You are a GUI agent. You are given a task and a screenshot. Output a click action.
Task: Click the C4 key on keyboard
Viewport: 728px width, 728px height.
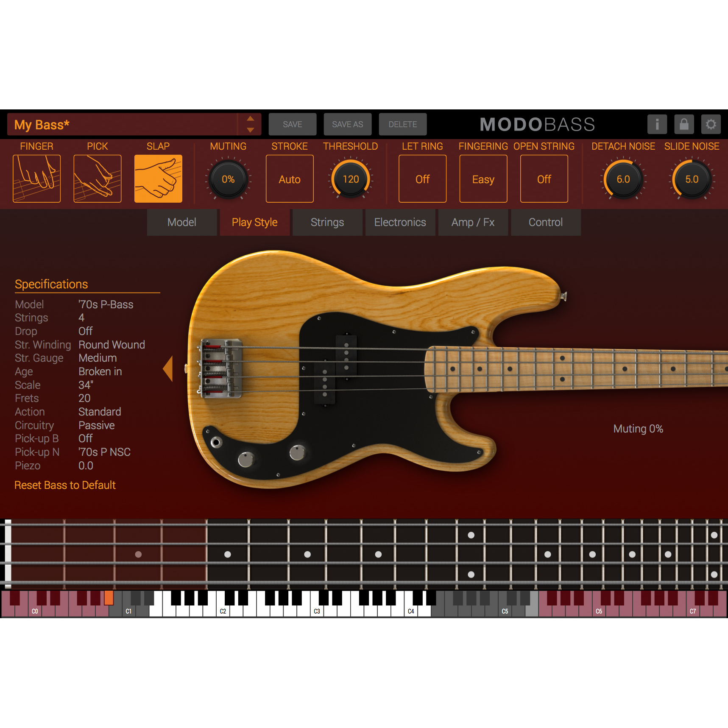[411, 611]
